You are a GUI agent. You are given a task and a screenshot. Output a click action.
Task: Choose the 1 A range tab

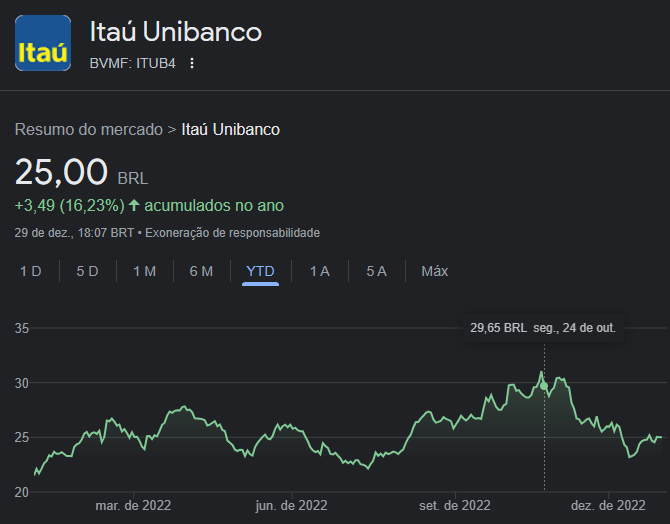click(320, 271)
